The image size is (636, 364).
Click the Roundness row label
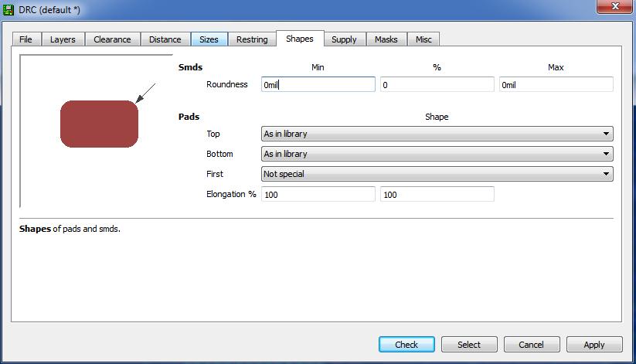pos(226,84)
